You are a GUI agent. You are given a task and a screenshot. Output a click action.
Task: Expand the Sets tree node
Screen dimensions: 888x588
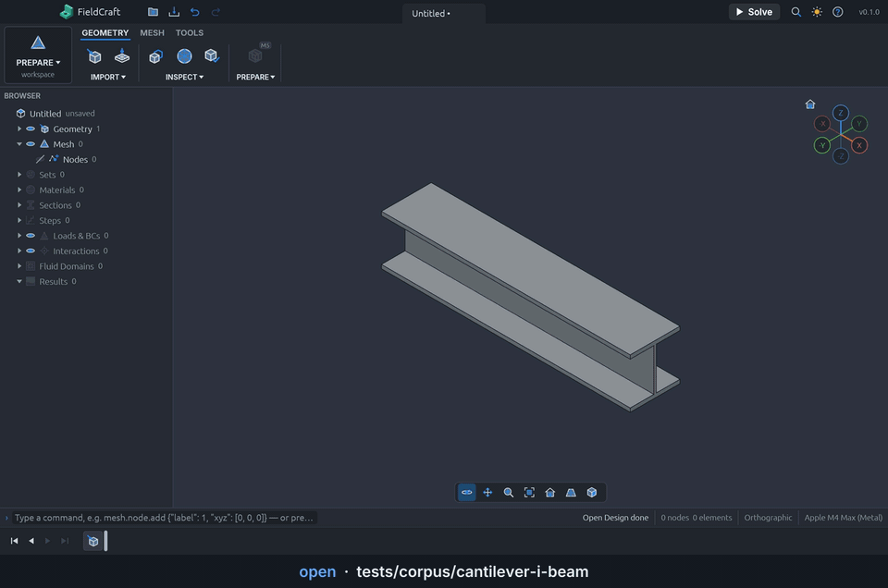coord(19,175)
